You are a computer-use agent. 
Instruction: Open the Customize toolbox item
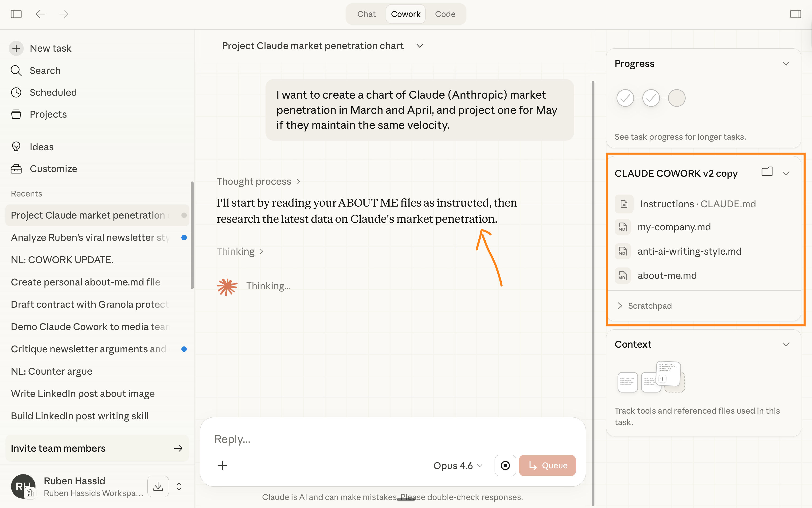click(x=54, y=169)
